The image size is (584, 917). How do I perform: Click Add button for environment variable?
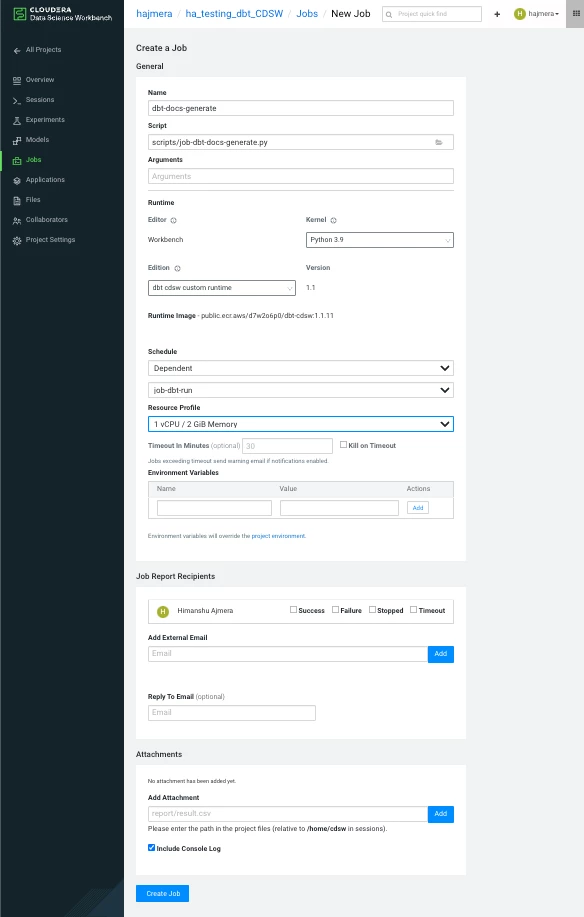pos(418,508)
